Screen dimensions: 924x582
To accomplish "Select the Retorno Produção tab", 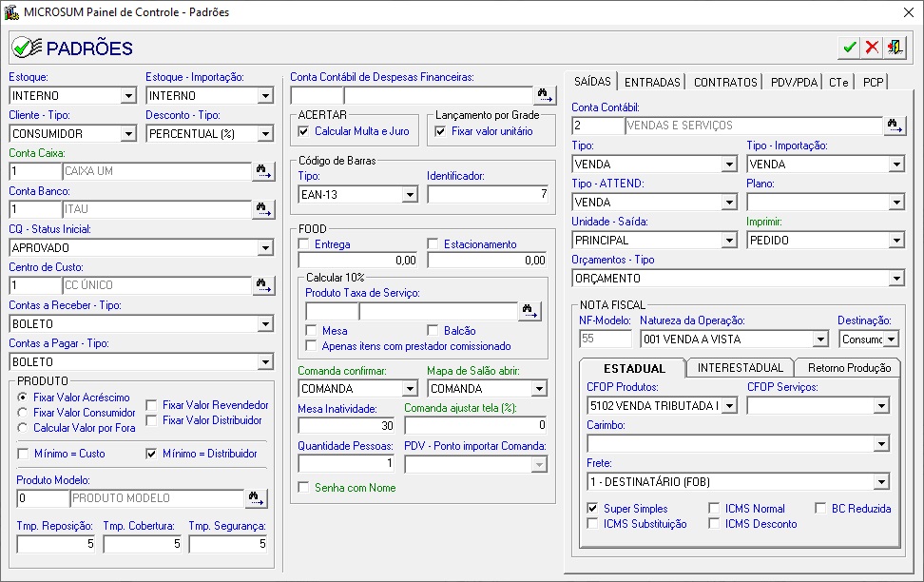I will 849,368.
